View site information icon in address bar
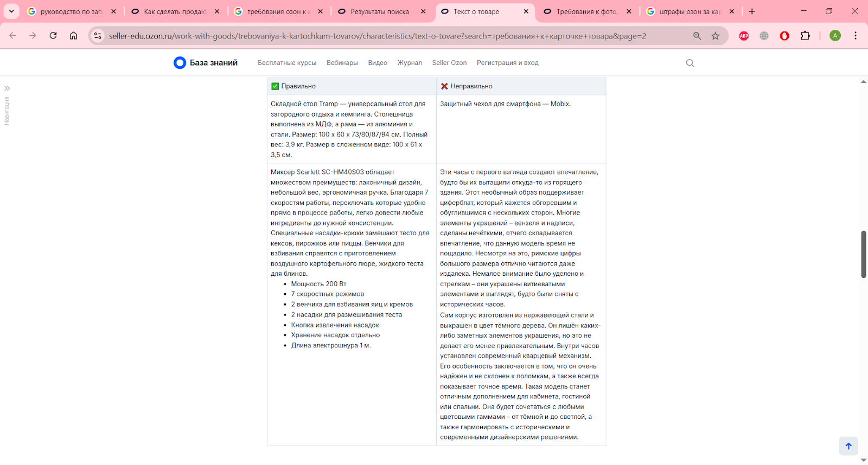 click(x=98, y=36)
